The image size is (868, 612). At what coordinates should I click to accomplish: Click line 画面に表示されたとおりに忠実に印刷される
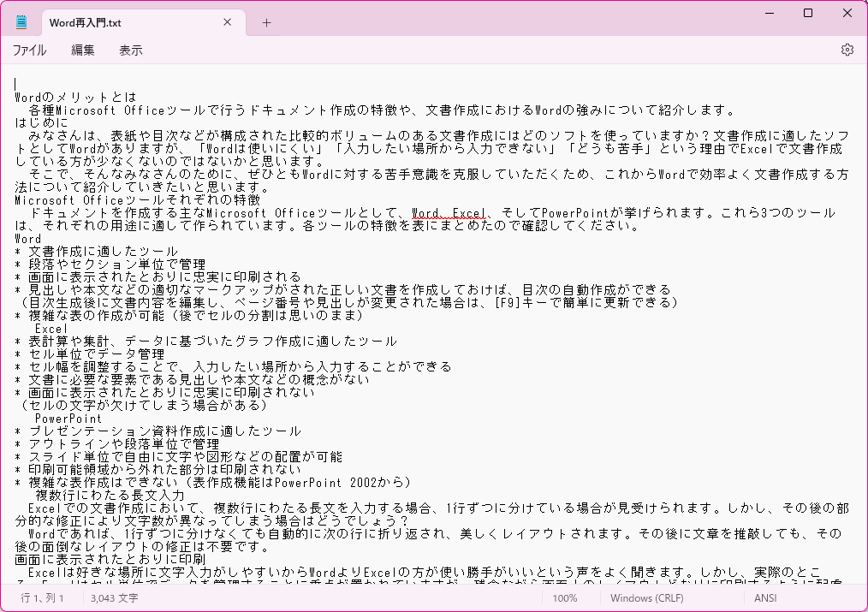click(x=158, y=276)
